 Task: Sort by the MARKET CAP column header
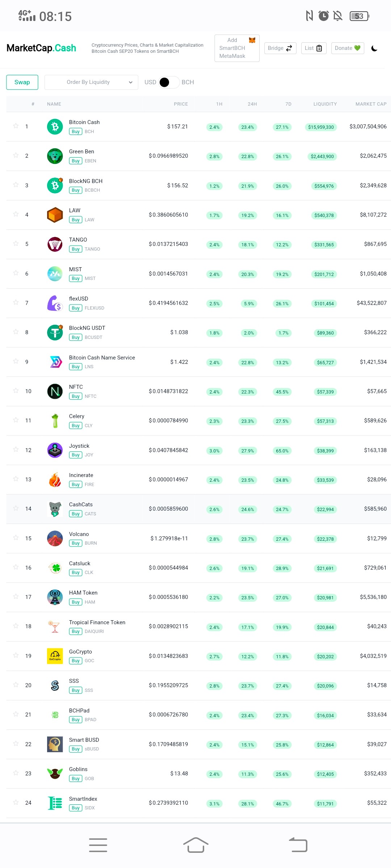371,104
